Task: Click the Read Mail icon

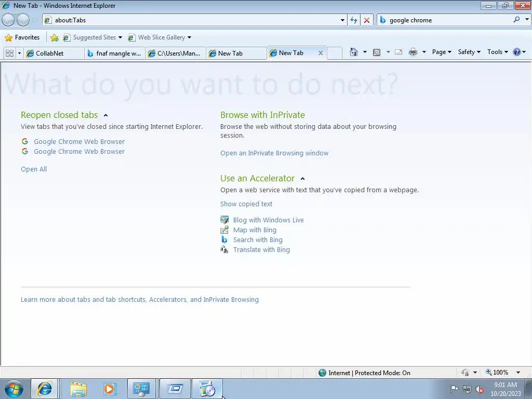Action: (398, 52)
